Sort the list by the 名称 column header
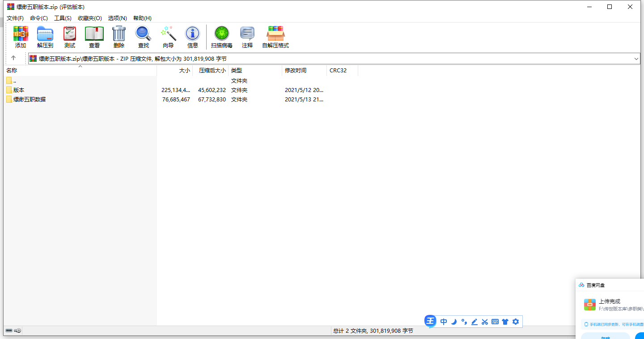Screen dimensions: 644x339 12,71
